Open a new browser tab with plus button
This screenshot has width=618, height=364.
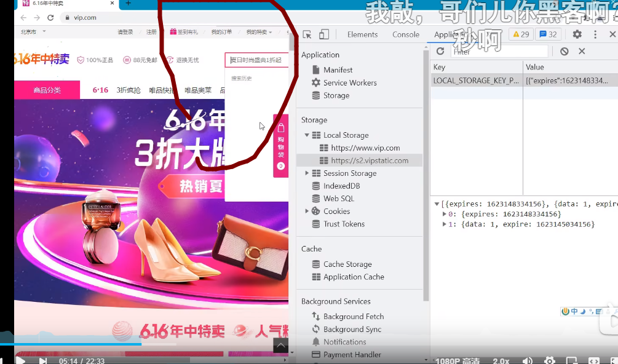click(x=128, y=3)
